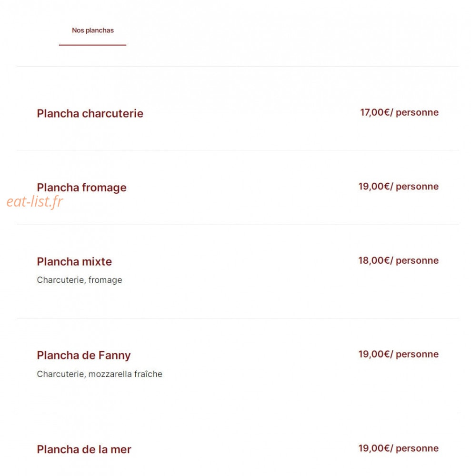The width and height of the screenshot is (471, 476).
Task: Select the Plancha fromage item title
Action: coord(81,188)
